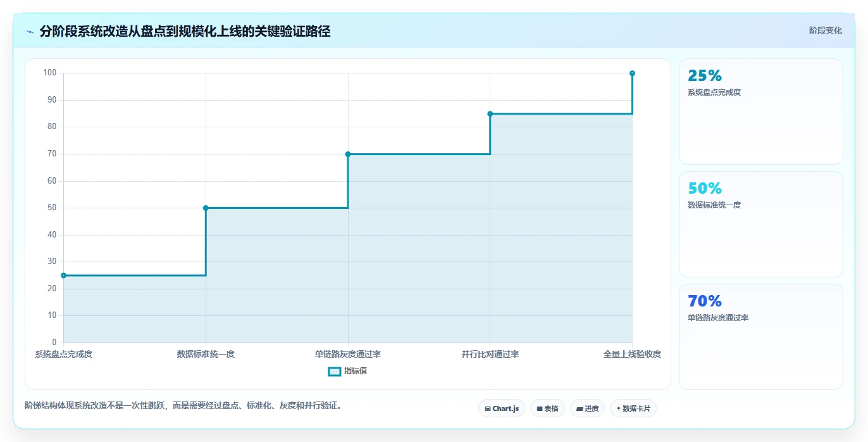Click the lightning icon beside the header title
The width and height of the screenshot is (868, 442).
click(x=30, y=32)
